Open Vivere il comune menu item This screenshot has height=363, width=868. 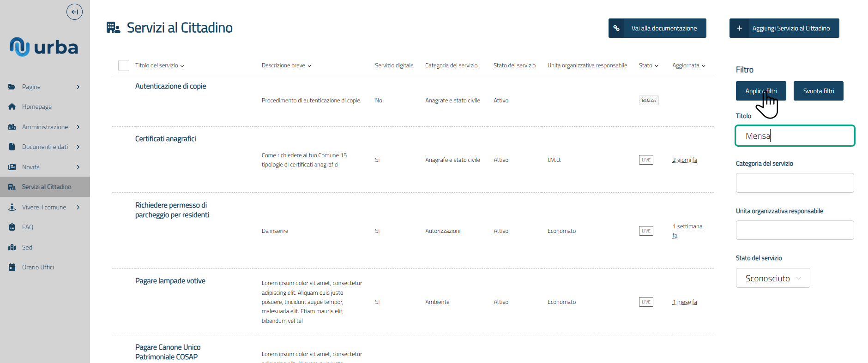tap(44, 207)
